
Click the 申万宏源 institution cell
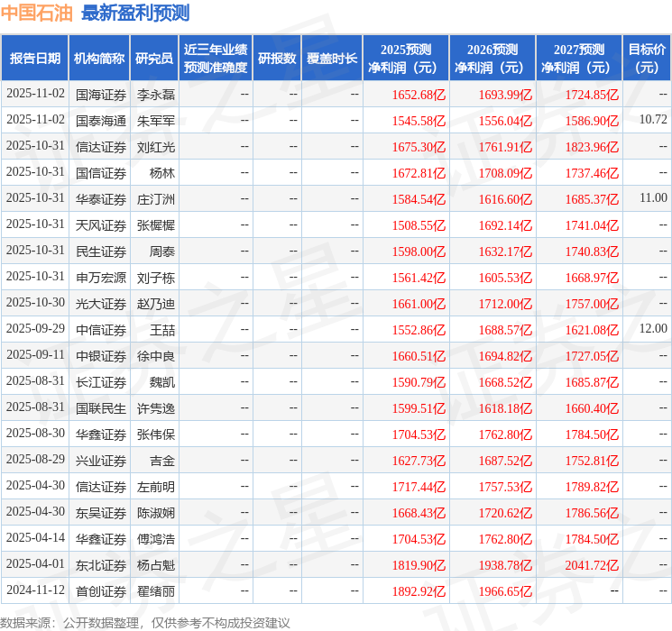coord(101,278)
